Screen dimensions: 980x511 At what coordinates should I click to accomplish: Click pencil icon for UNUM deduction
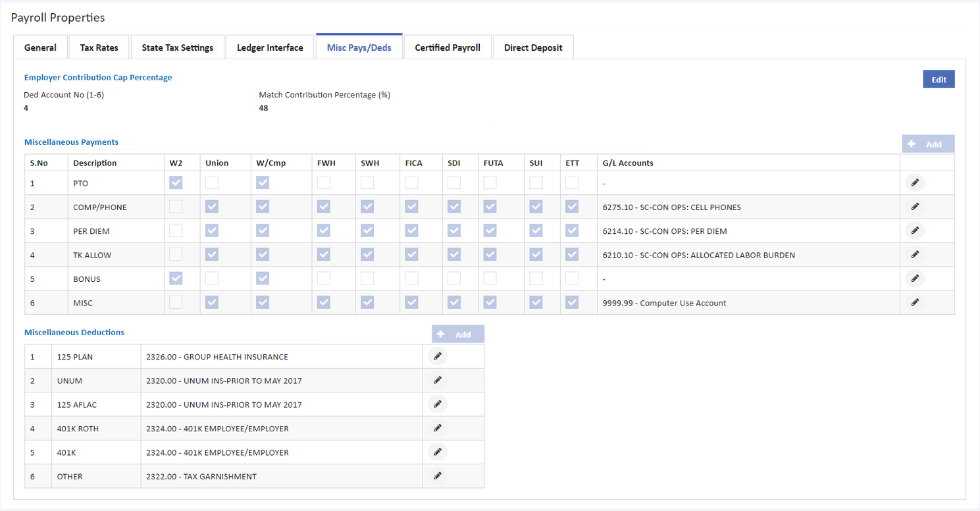437,380
